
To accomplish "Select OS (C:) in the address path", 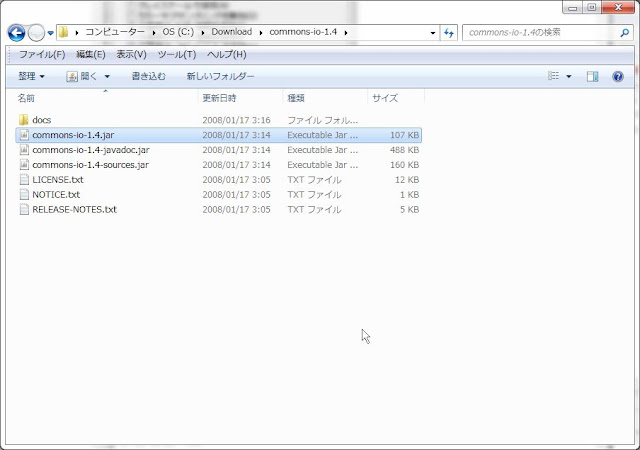I will pyautogui.click(x=178, y=32).
